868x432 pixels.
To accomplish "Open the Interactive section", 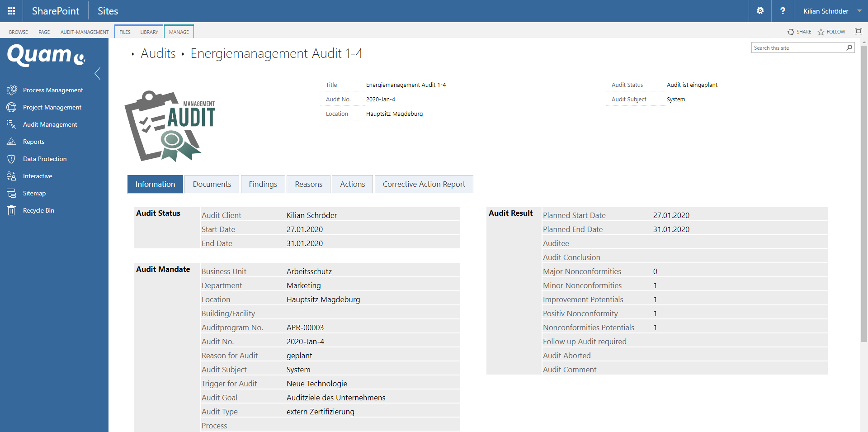I will pyautogui.click(x=38, y=176).
